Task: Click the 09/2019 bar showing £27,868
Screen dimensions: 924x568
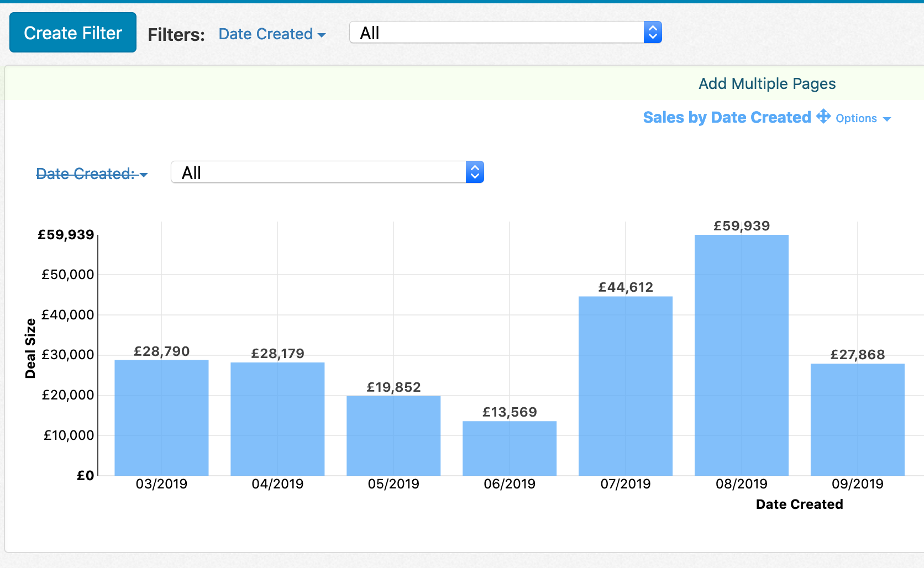Action: [857, 420]
